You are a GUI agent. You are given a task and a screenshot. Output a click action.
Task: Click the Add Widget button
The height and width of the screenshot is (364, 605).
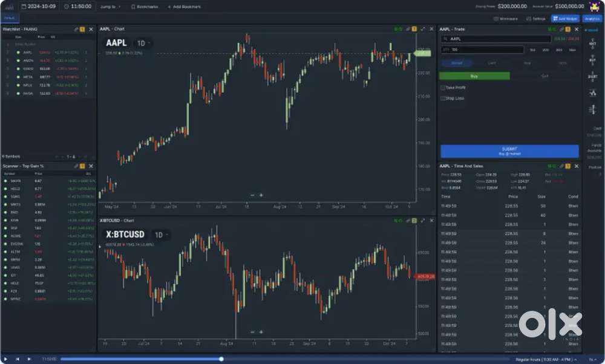(564, 19)
